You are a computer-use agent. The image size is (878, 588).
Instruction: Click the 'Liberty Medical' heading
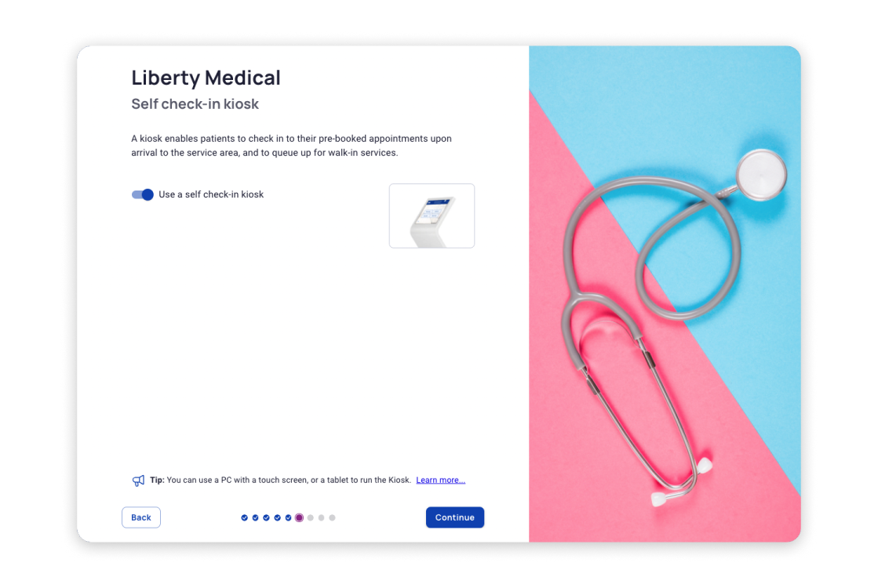[206, 78]
